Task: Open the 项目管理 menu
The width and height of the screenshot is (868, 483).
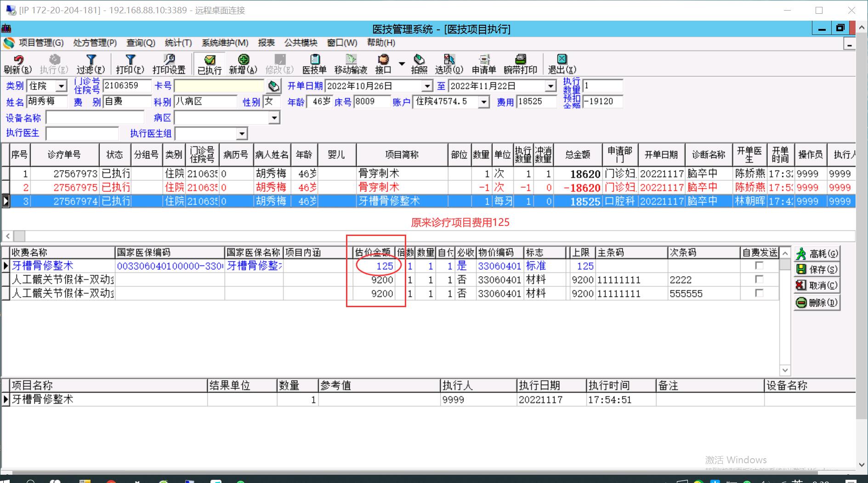Action: [x=41, y=43]
